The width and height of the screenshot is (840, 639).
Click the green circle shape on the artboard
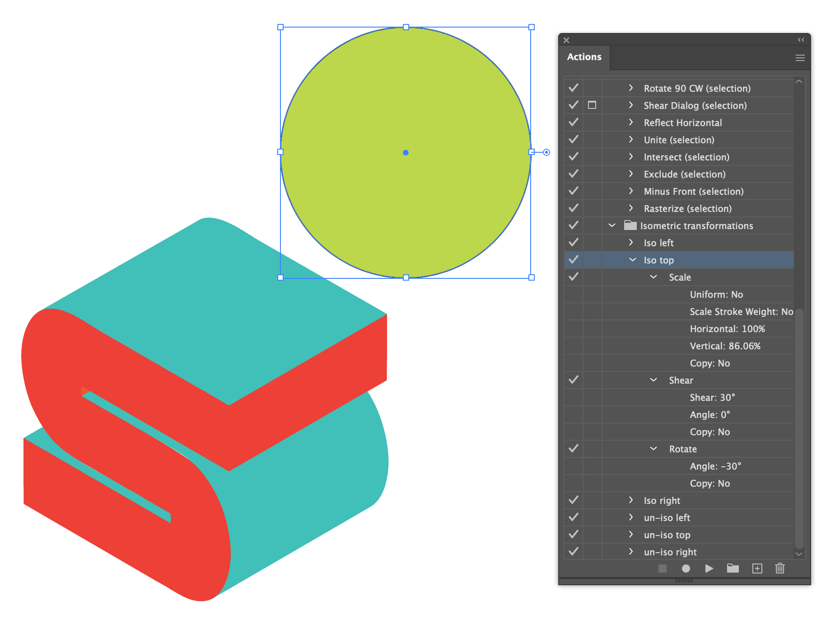point(405,152)
